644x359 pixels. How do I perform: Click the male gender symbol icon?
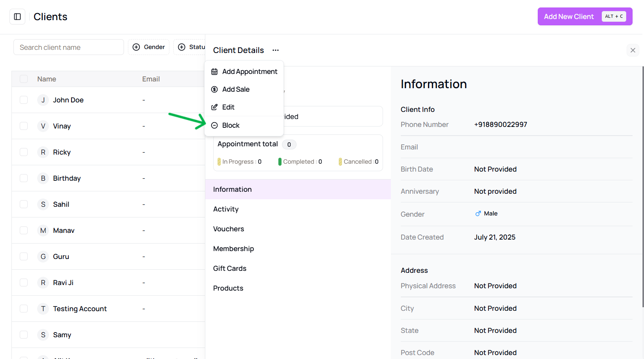(478, 214)
